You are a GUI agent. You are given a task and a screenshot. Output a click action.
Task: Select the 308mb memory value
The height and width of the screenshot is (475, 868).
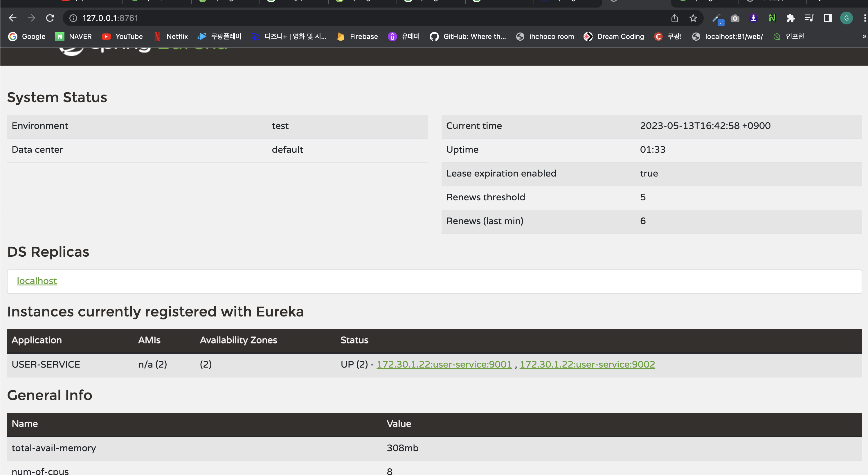click(403, 448)
